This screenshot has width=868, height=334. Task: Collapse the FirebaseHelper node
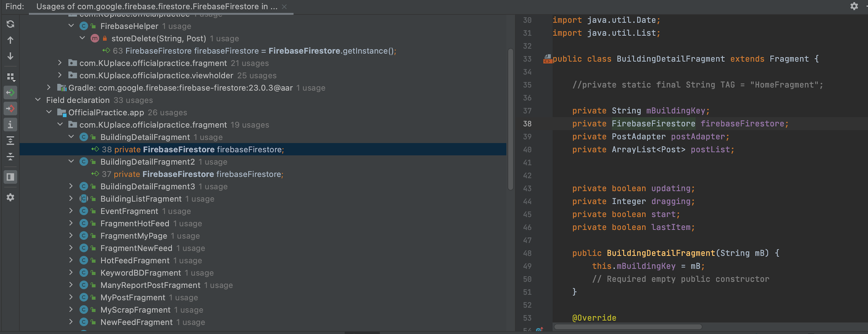(71, 26)
